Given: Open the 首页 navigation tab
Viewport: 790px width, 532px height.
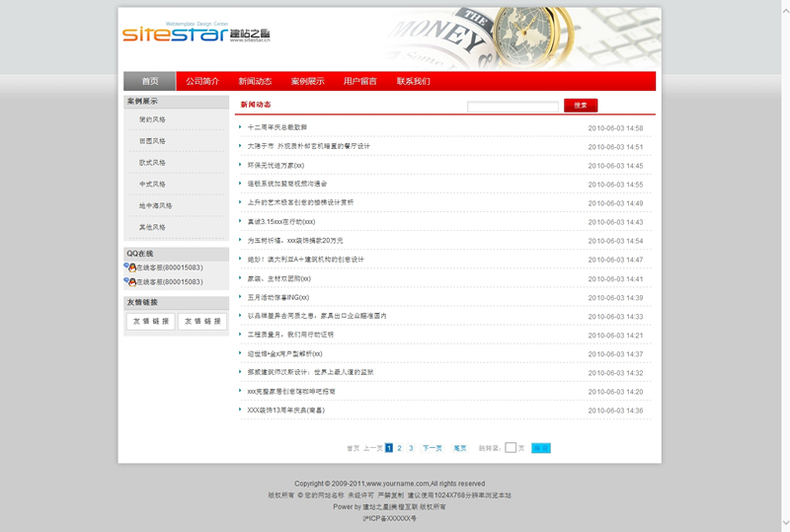Looking at the screenshot, I should 149,81.
